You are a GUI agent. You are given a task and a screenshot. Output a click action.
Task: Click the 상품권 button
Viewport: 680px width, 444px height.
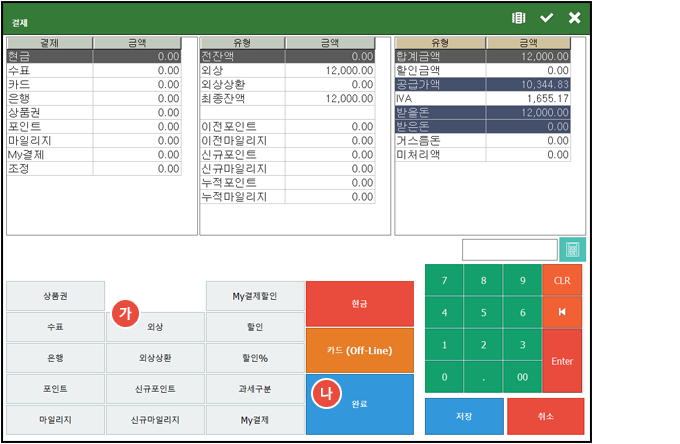point(56,296)
